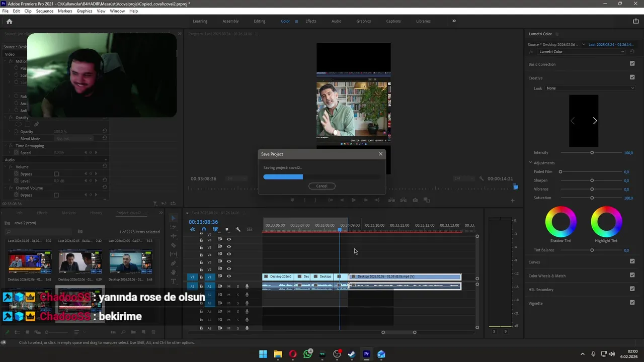Lock video track V1

(x=201, y=277)
